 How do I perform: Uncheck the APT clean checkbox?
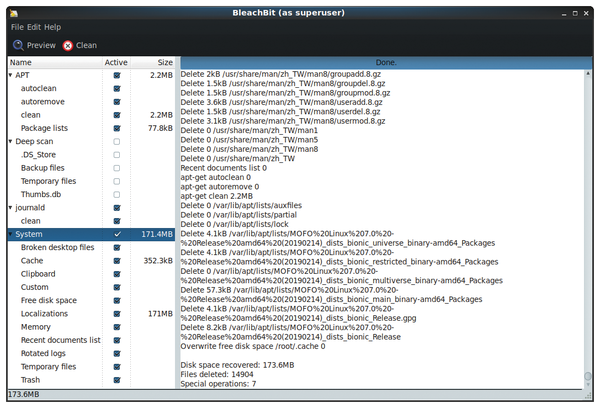coord(117,115)
